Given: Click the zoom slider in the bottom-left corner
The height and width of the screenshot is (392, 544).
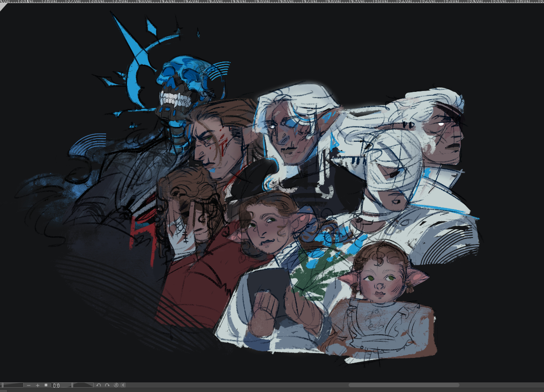Looking at the screenshot, I should click(12, 385).
